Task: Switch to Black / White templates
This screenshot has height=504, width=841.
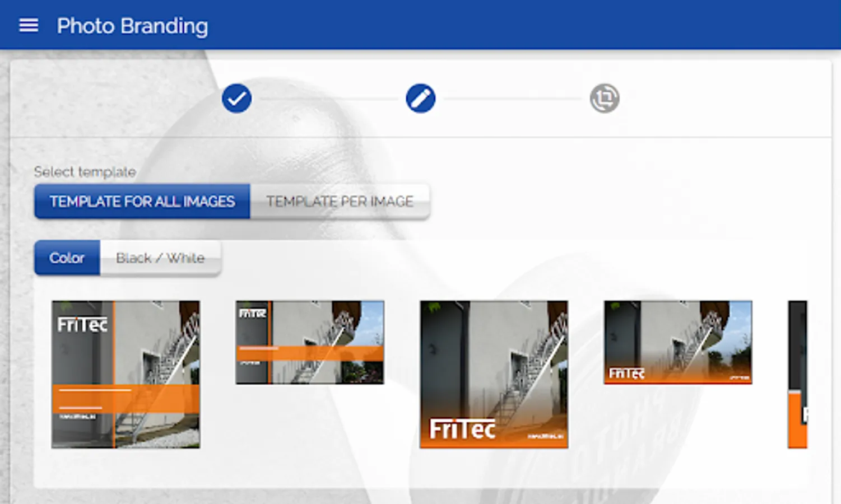Action: coord(160,258)
